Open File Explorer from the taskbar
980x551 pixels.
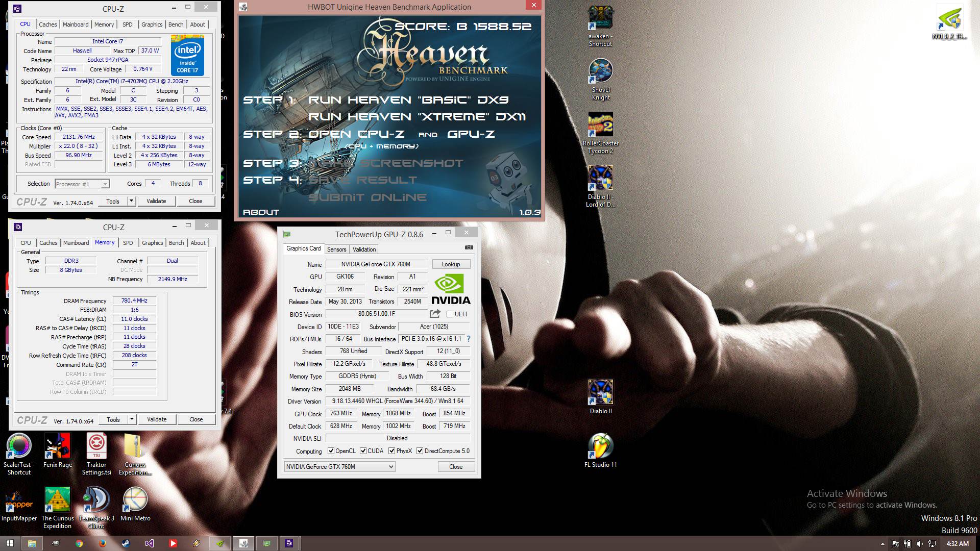(x=32, y=543)
